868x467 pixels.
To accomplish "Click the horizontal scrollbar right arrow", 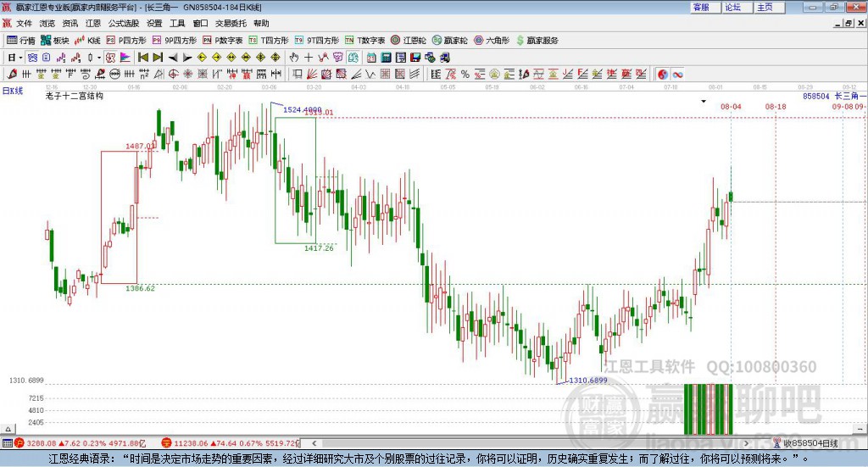I will pyautogui.click(x=746, y=443).
